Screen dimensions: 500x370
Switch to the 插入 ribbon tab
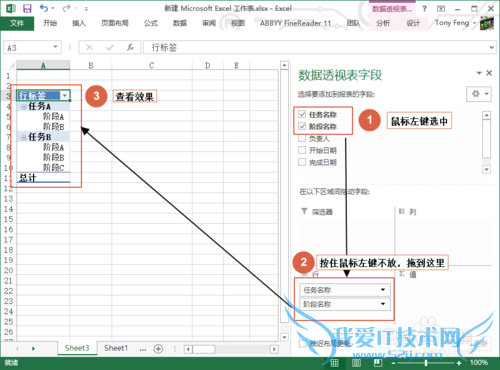(79, 23)
